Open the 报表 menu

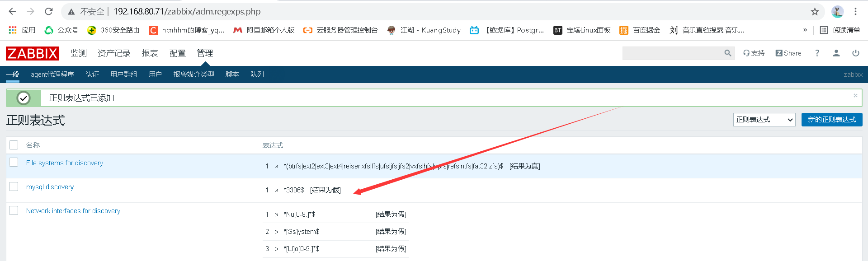coord(150,53)
